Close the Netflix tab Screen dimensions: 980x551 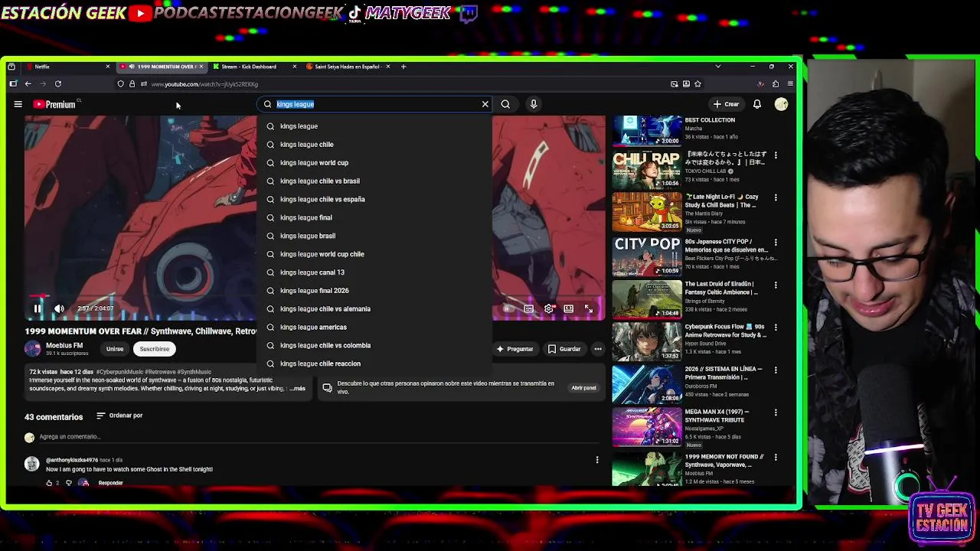click(x=107, y=67)
